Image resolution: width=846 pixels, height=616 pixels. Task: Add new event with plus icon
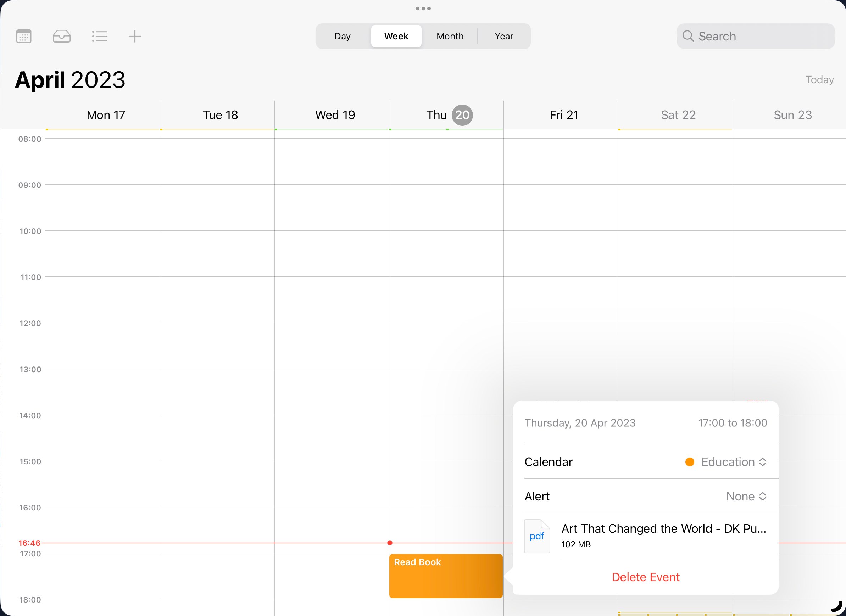(135, 37)
